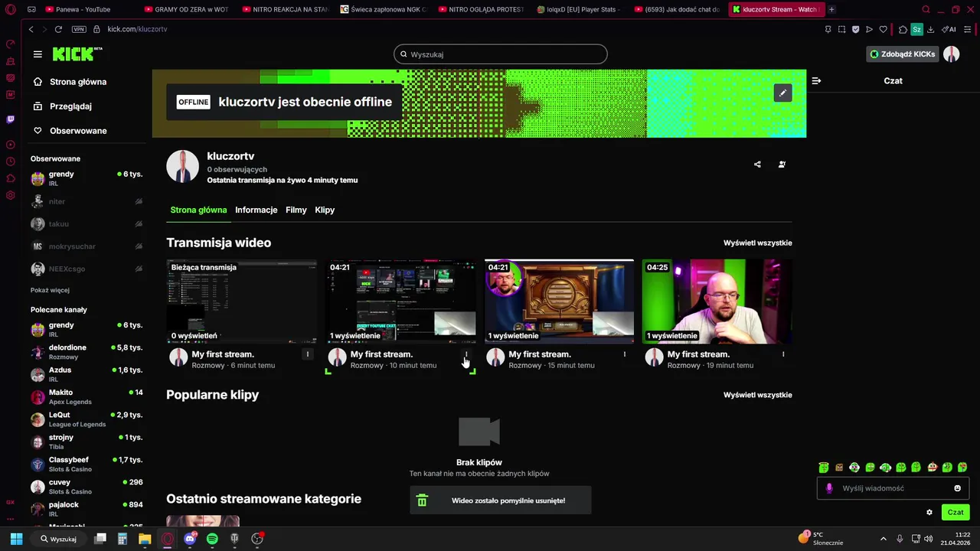Switch to the Informacje tab
This screenshot has height=551, width=980.
pos(256,210)
